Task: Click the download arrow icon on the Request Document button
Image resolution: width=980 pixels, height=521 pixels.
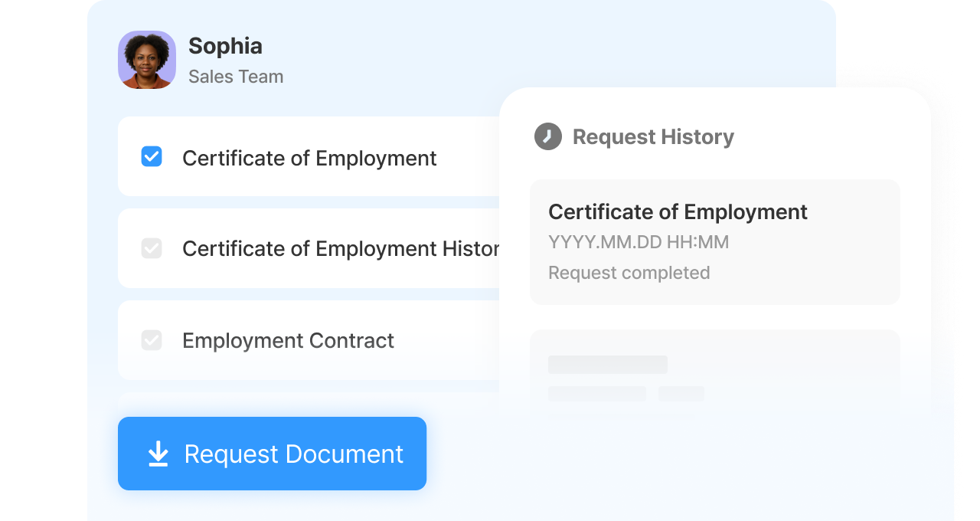Action: click(x=158, y=454)
